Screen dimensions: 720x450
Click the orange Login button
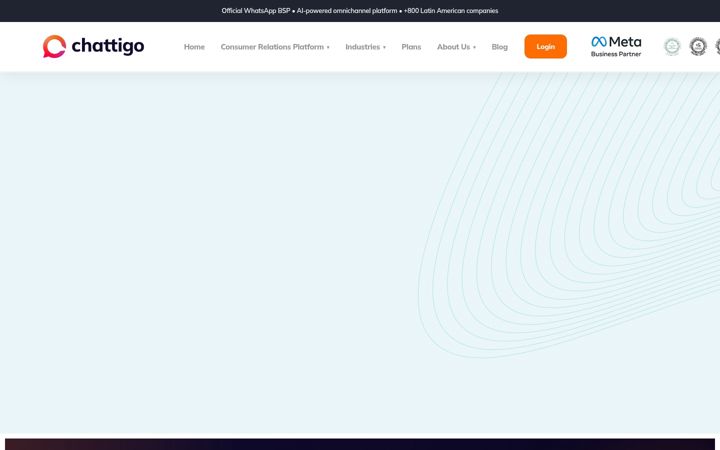(546, 46)
